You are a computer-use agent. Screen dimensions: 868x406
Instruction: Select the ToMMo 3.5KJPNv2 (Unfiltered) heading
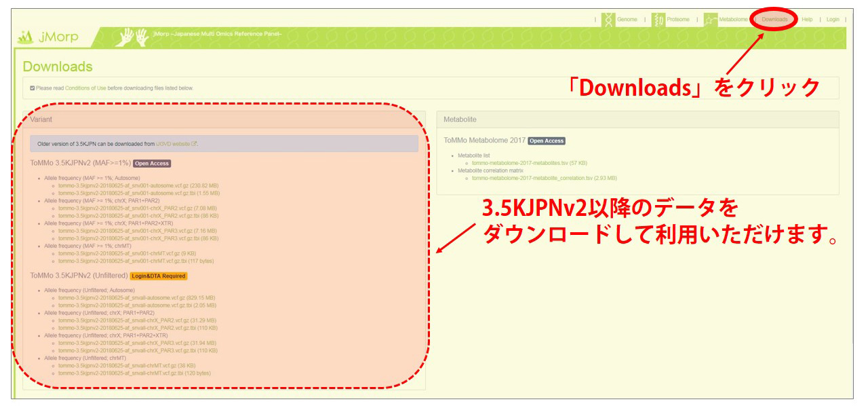[79, 276]
